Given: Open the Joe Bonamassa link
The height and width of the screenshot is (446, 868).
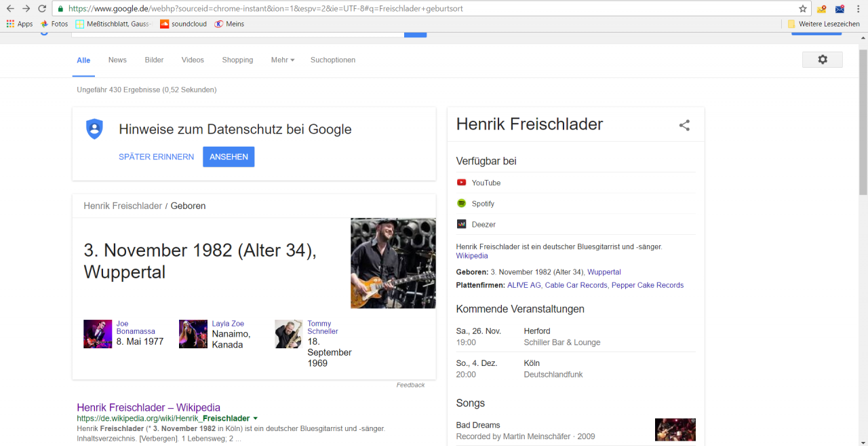Looking at the screenshot, I should pyautogui.click(x=136, y=327).
